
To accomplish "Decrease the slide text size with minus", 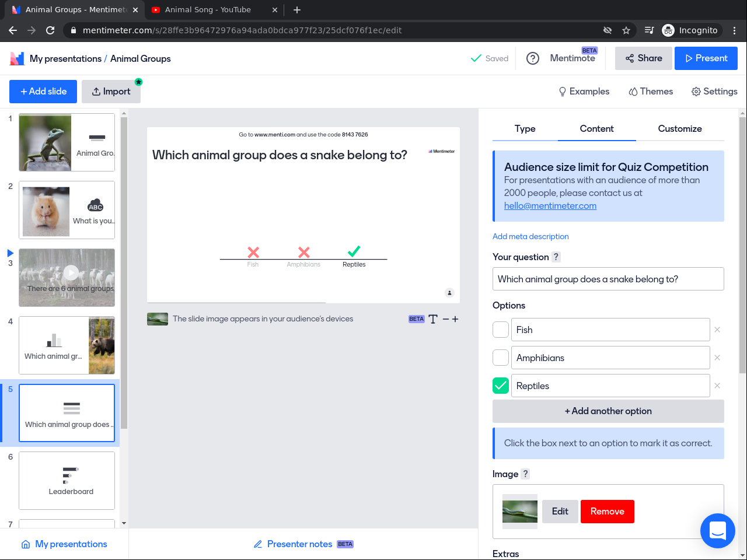I will [446, 319].
